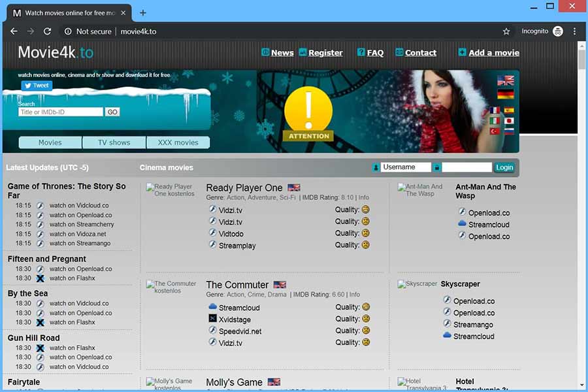The width and height of the screenshot is (588, 392).
Task: Open the Contact page
Action: tap(421, 53)
